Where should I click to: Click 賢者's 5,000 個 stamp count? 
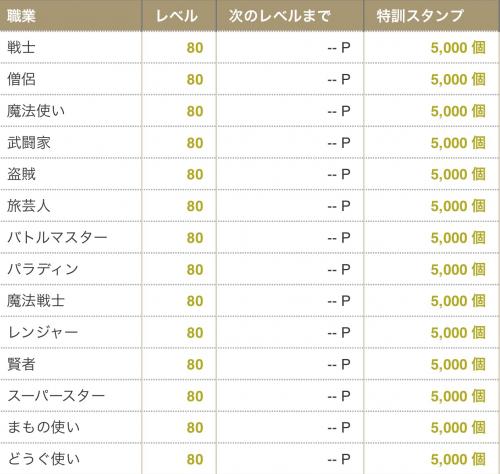(x=458, y=364)
